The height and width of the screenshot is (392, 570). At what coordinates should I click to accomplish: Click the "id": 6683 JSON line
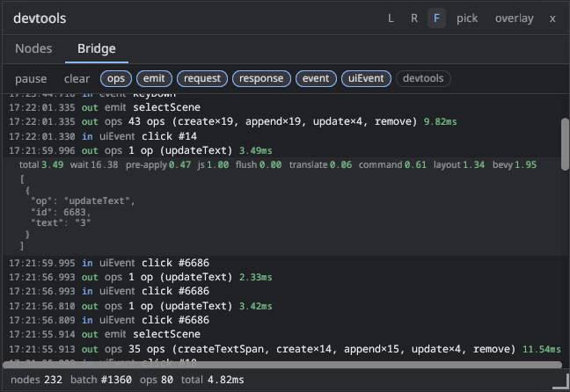coord(61,212)
